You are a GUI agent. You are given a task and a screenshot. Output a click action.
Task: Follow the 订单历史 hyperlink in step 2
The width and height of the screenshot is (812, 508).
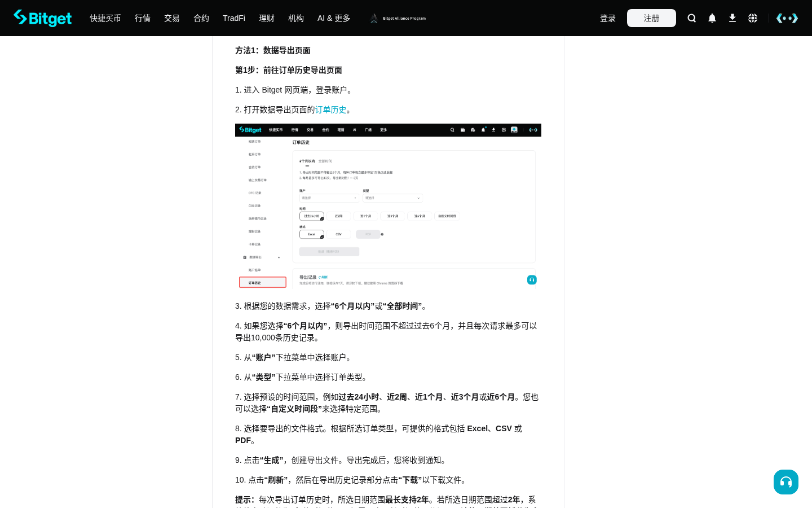[331, 110]
